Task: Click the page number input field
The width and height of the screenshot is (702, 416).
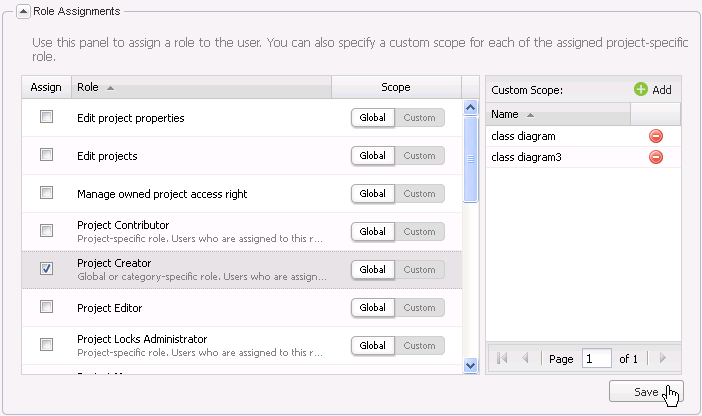Action: pyautogui.click(x=596, y=358)
